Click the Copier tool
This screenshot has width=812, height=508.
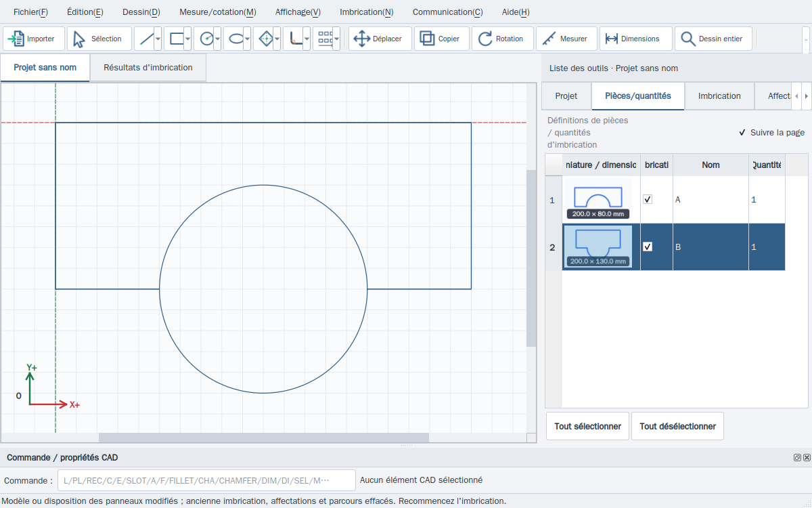442,39
